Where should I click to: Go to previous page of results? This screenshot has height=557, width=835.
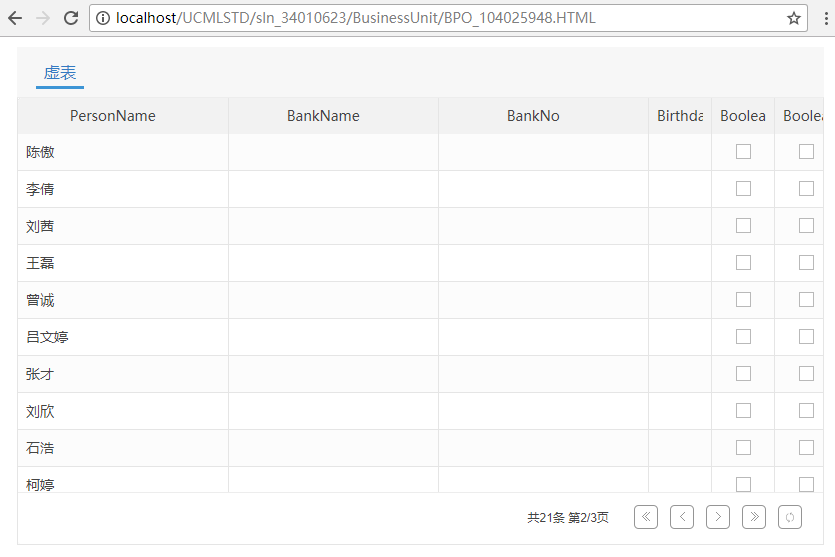pyautogui.click(x=682, y=517)
